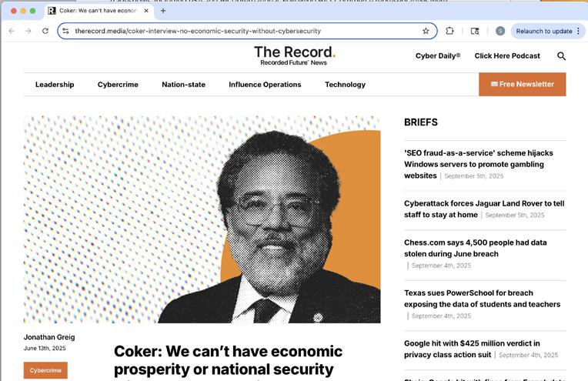Image resolution: width=588 pixels, height=381 pixels.
Task: Click the address bar URL field
Action: point(246,31)
